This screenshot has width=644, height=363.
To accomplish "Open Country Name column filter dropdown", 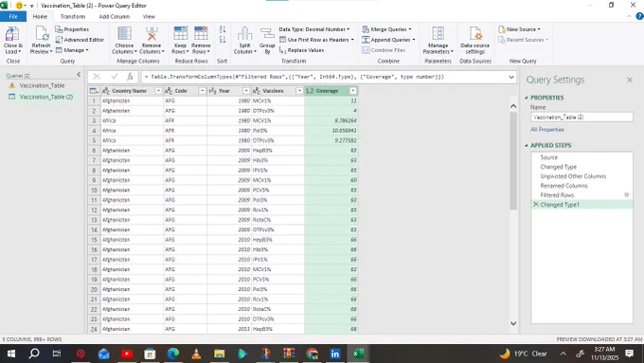I will pyautogui.click(x=158, y=91).
